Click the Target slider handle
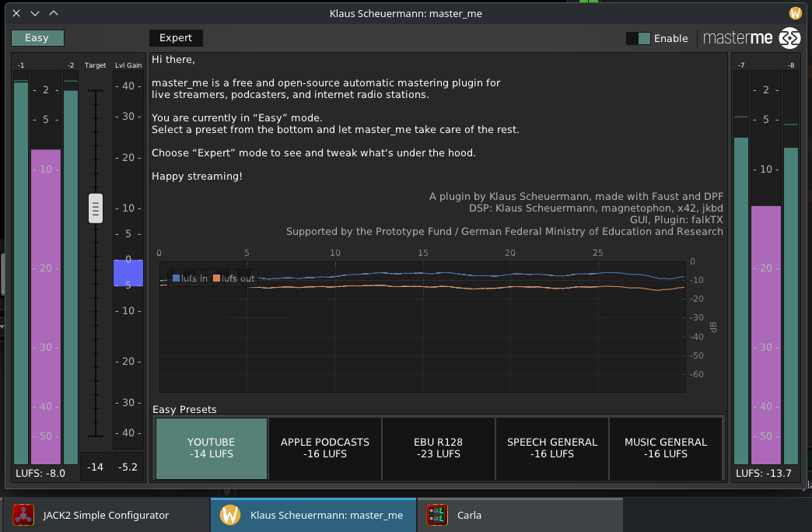Screen dimensions: 812x532 (96, 208)
